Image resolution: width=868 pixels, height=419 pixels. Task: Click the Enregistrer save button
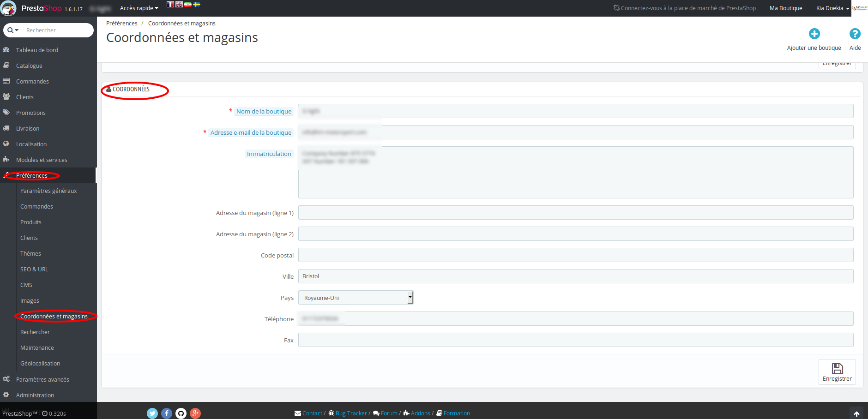click(837, 372)
